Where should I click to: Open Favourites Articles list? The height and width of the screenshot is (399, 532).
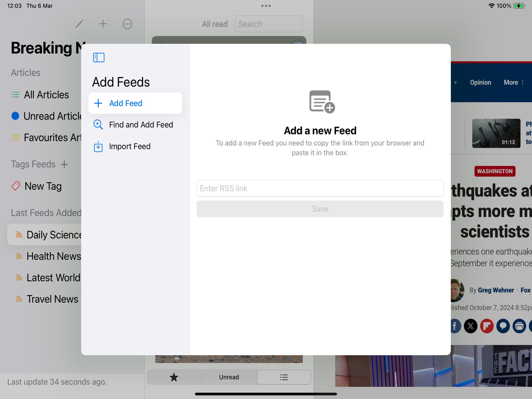point(46,138)
